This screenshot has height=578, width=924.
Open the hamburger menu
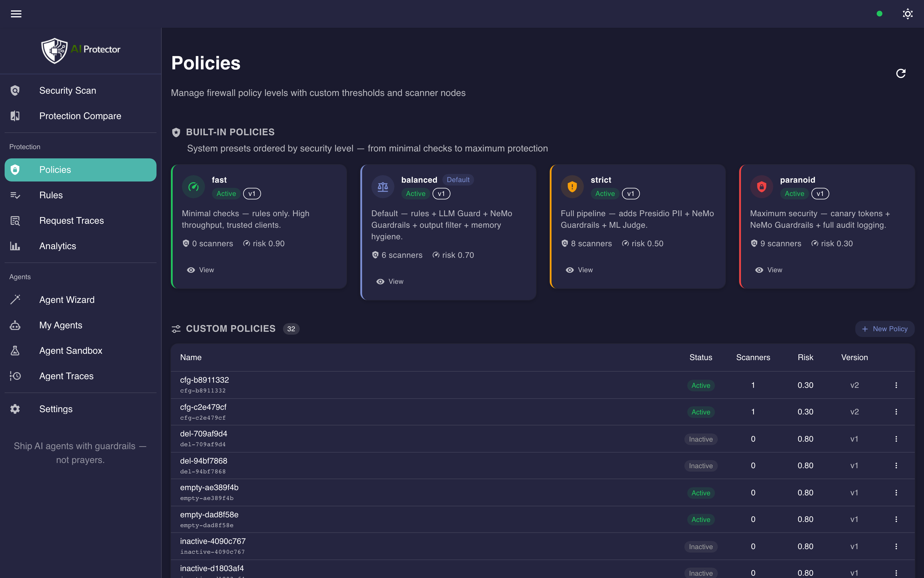coord(16,14)
